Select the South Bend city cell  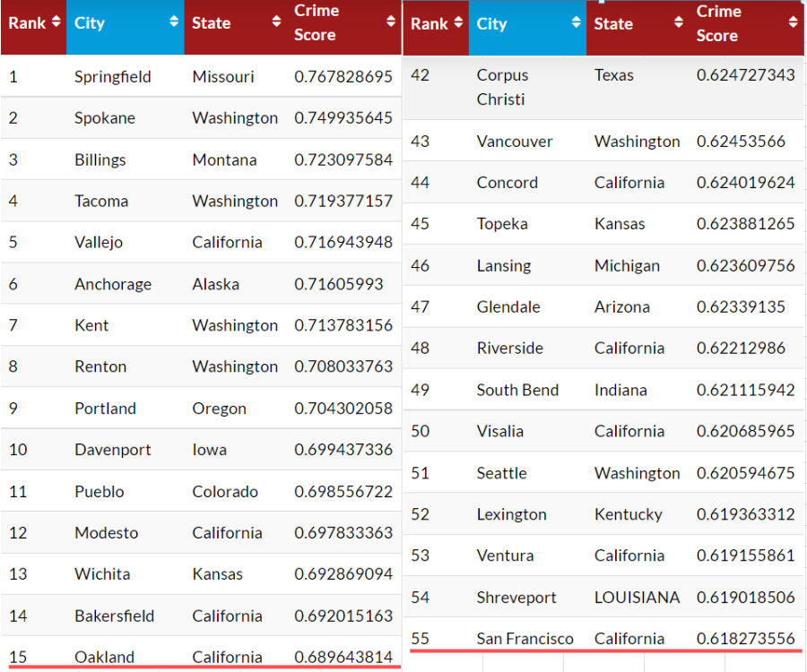[x=517, y=390]
